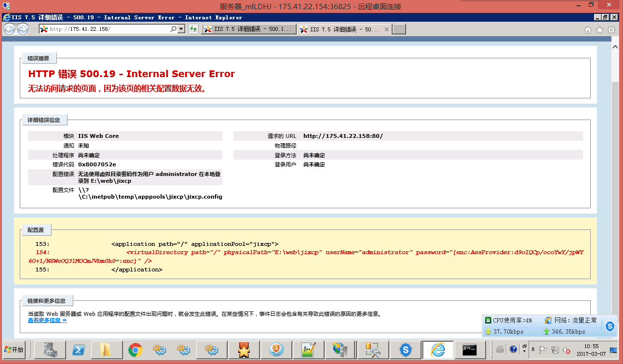Click the show desktop icon right of the clock

613,350
